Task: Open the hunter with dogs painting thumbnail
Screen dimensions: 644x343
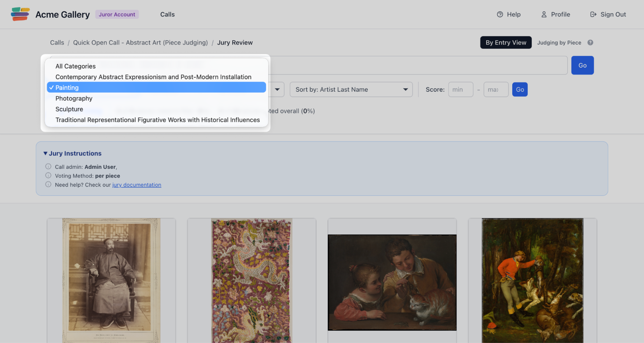Action: [x=532, y=280]
